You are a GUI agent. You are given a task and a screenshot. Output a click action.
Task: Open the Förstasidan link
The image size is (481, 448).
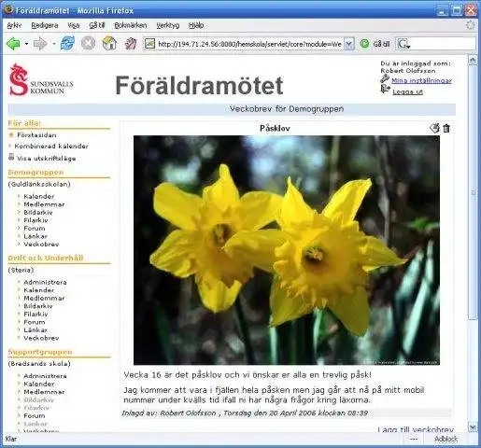[x=36, y=135]
